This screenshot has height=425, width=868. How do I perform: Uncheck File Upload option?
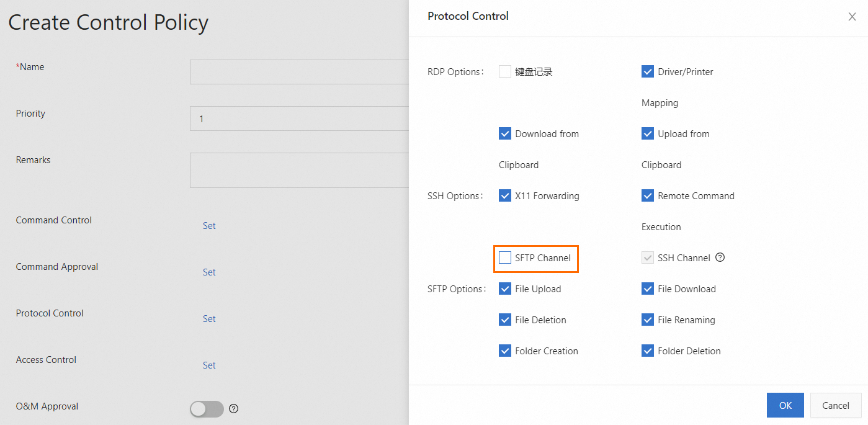point(505,289)
